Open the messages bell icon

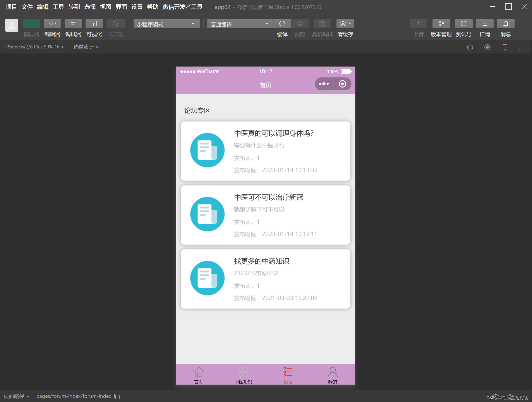tap(506, 24)
